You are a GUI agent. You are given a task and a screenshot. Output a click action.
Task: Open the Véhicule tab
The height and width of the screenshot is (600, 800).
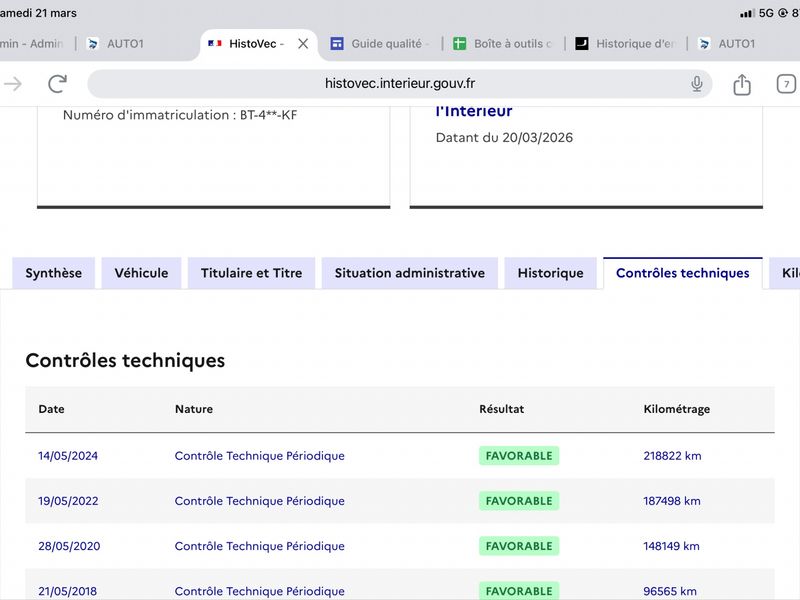coord(141,273)
